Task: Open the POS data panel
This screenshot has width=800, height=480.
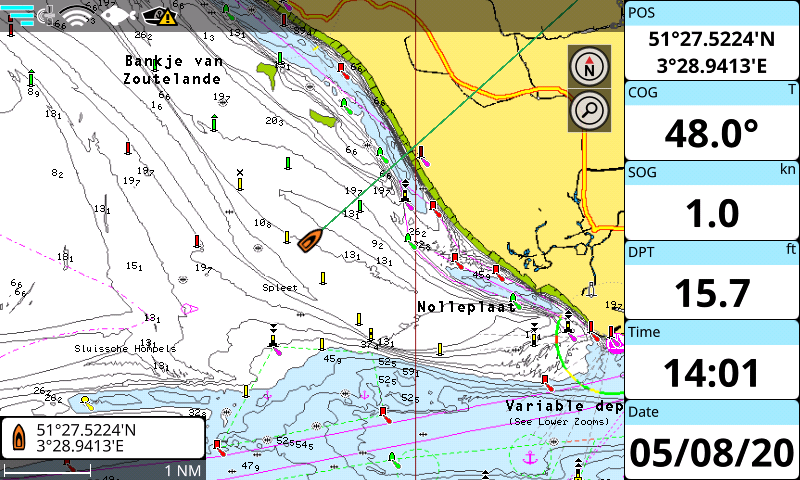Action: (x=712, y=40)
